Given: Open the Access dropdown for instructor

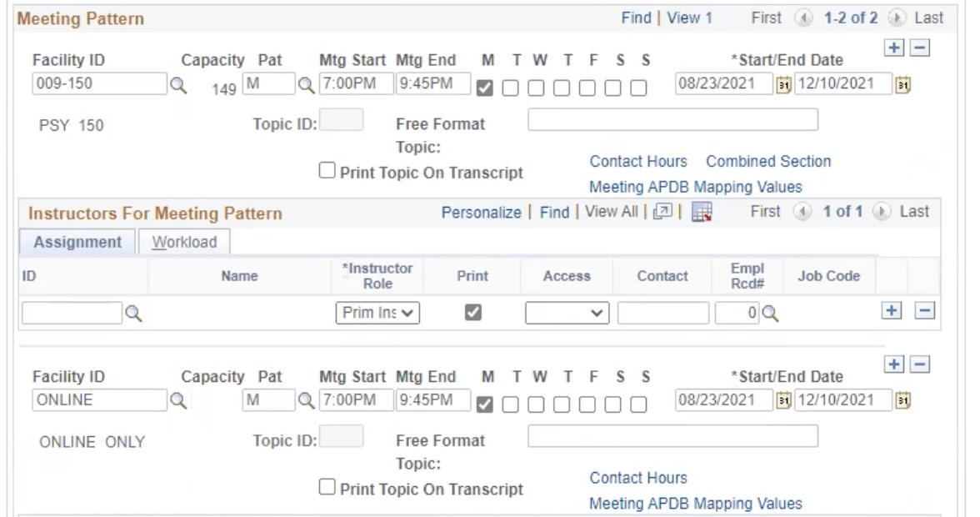Looking at the screenshot, I should click(x=567, y=313).
